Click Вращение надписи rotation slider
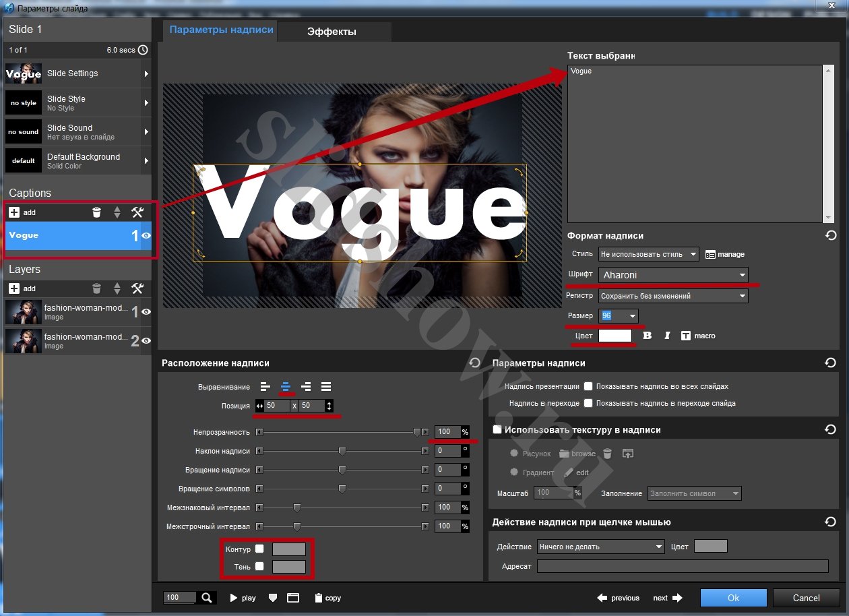This screenshot has width=849, height=616. tap(342, 470)
